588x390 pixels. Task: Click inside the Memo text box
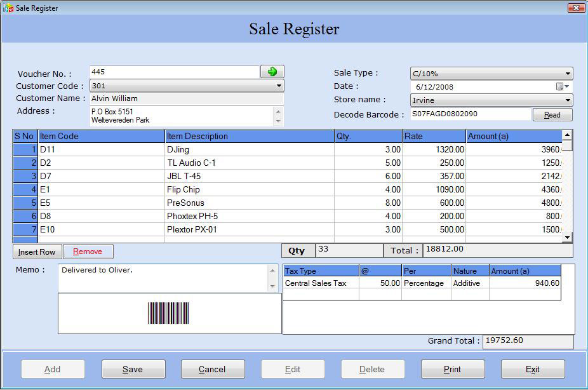163,278
